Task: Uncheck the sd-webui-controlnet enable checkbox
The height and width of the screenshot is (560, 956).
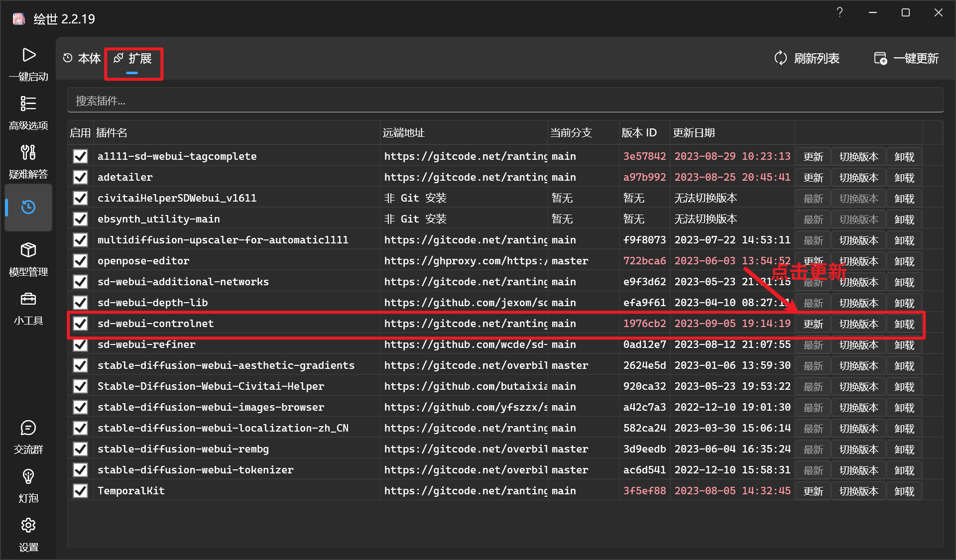Action: click(x=80, y=324)
